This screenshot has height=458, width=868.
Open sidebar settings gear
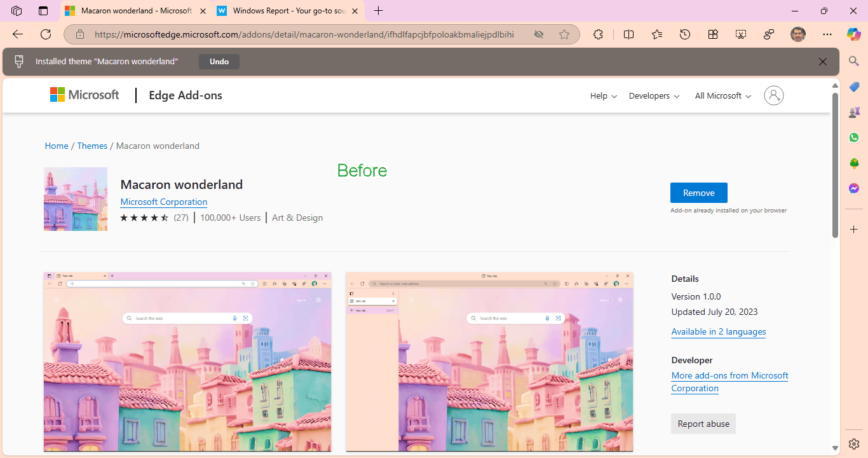854,444
